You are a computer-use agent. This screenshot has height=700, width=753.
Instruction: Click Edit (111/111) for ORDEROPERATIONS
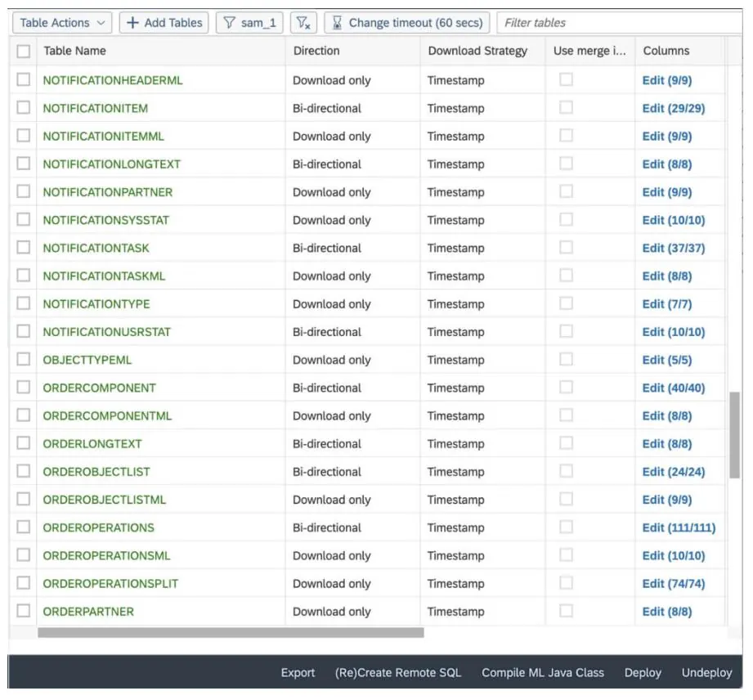[x=679, y=528]
